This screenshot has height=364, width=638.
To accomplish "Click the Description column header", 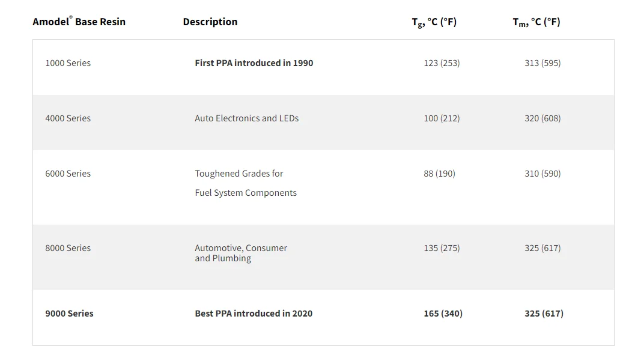I will pyautogui.click(x=210, y=22).
